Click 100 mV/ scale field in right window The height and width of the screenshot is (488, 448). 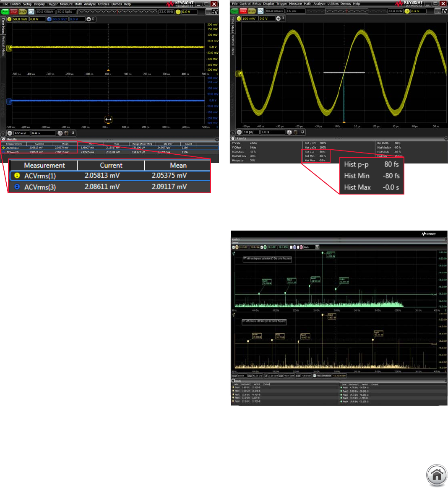[249, 19]
